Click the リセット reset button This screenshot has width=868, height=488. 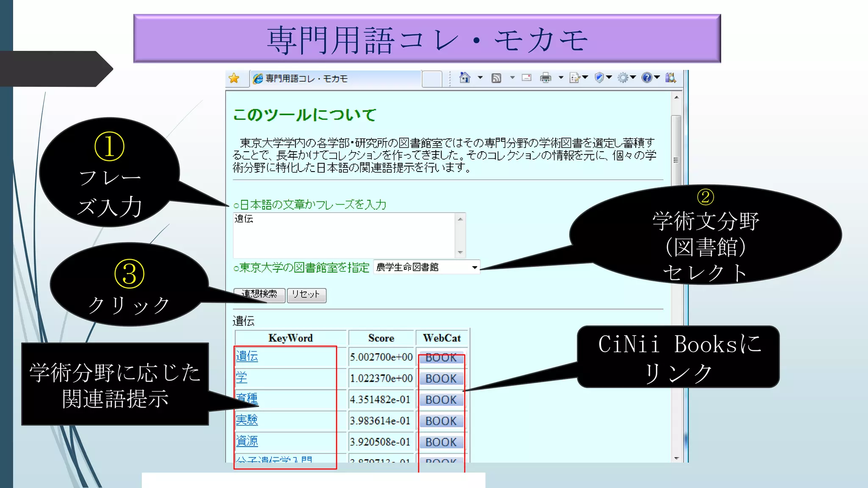pos(306,295)
